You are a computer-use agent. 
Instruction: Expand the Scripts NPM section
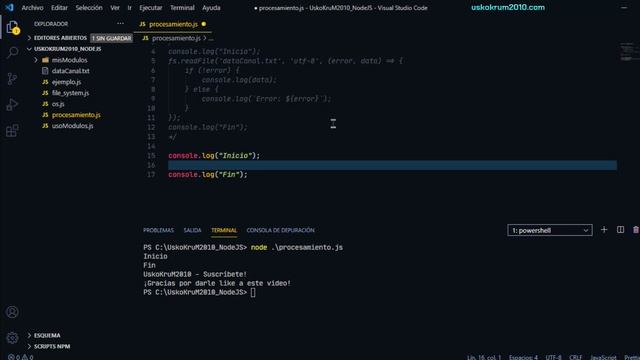coord(52,347)
